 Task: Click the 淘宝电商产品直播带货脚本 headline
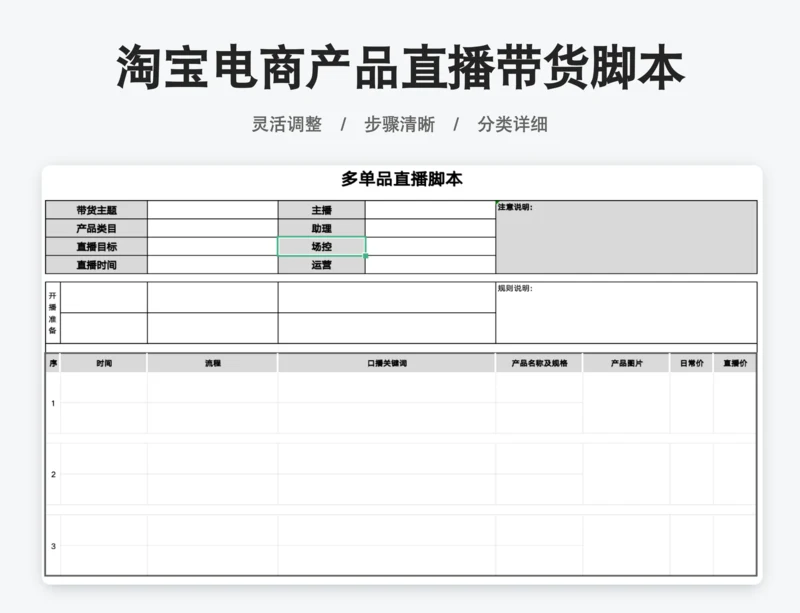click(x=401, y=67)
